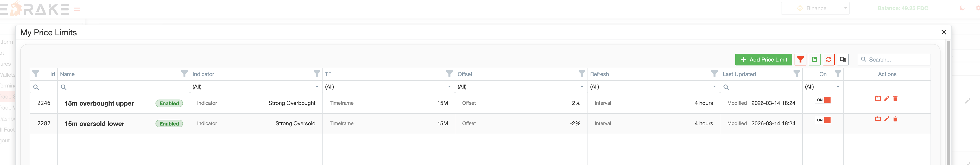This screenshot has width=980, height=165.
Task: Edit the 15m oversold lower limit
Action: click(x=886, y=119)
